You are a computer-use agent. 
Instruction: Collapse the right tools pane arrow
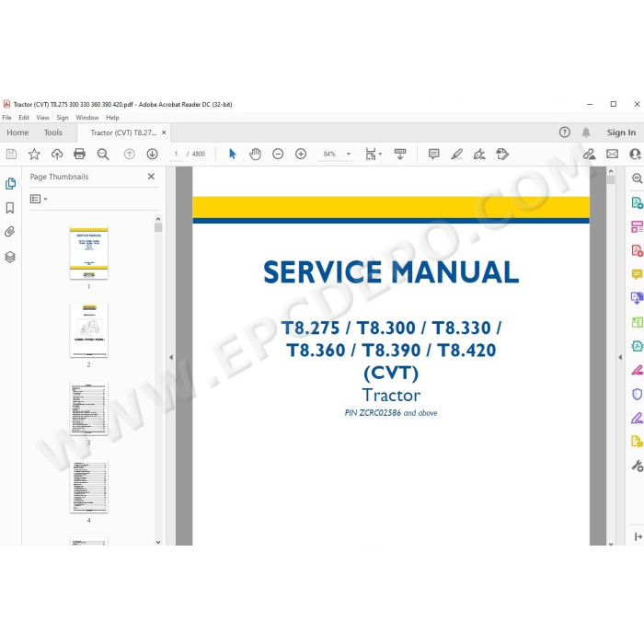tap(620, 357)
